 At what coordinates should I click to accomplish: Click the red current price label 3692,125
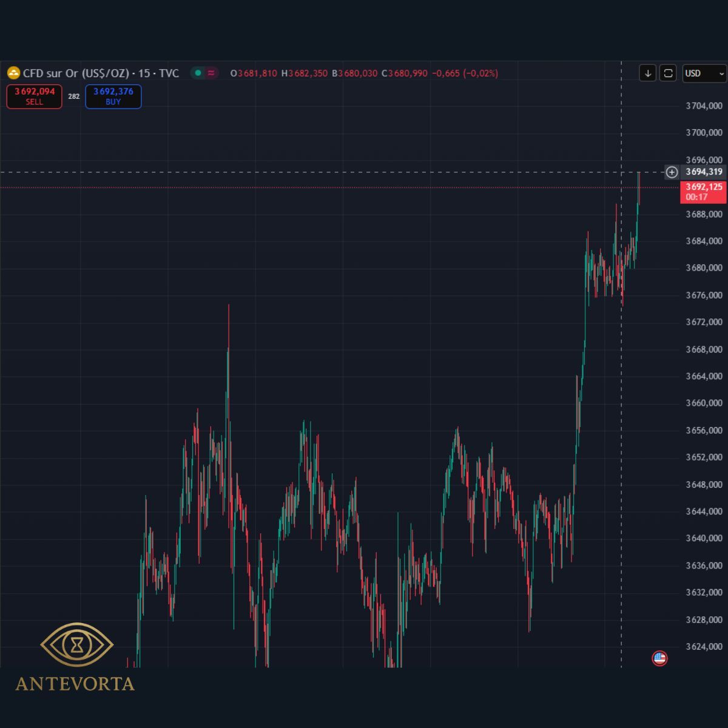click(x=704, y=192)
